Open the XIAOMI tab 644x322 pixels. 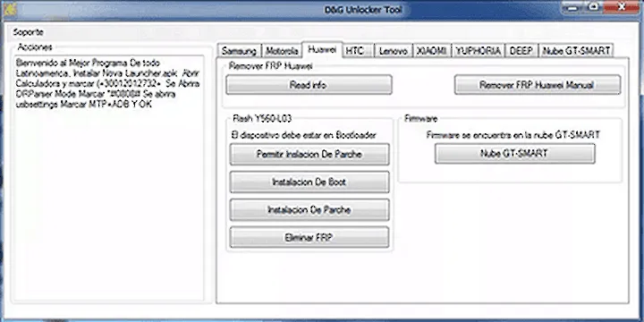pyautogui.click(x=431, y=51)
